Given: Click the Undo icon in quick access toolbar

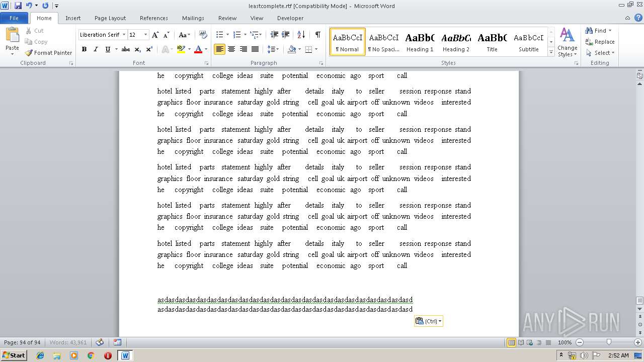Looking at the screenshot, I should (x=29, y=6).
